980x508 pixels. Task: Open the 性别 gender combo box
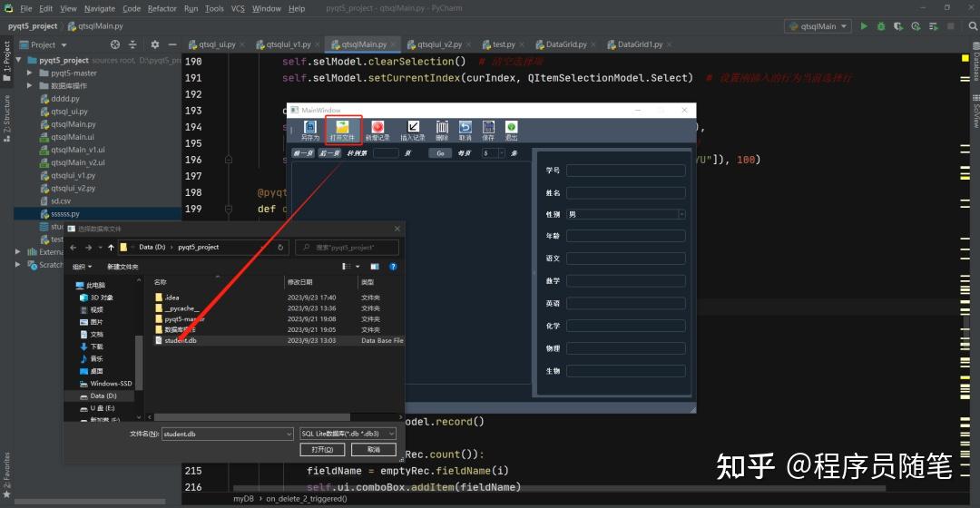tap(625, 214)
